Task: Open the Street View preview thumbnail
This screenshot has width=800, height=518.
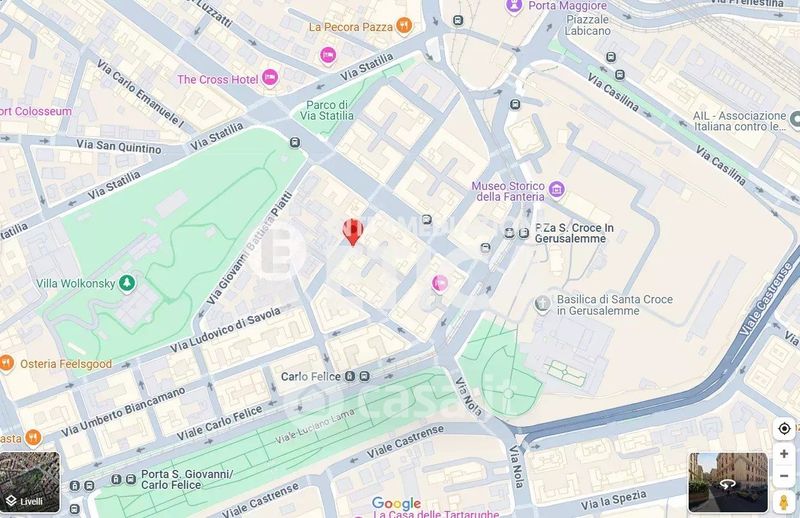Action: [x=728, y=482]
